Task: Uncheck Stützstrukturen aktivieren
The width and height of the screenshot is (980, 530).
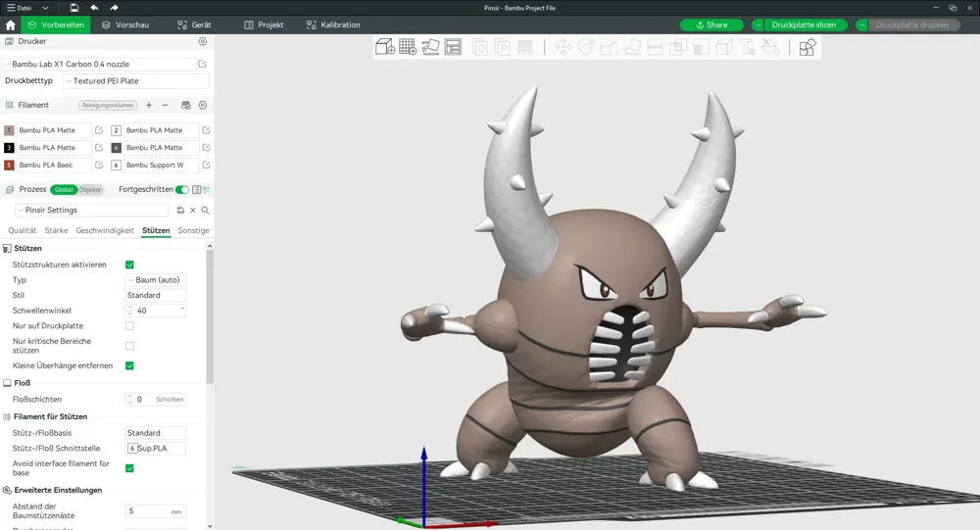Action: [x=129, y=265]
